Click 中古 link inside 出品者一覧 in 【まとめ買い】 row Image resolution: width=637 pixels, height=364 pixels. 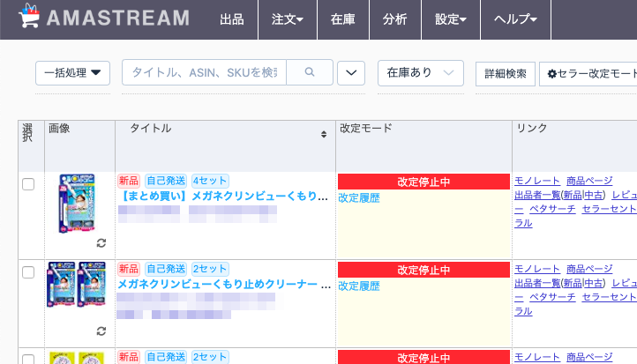click(x=594, y=195)
